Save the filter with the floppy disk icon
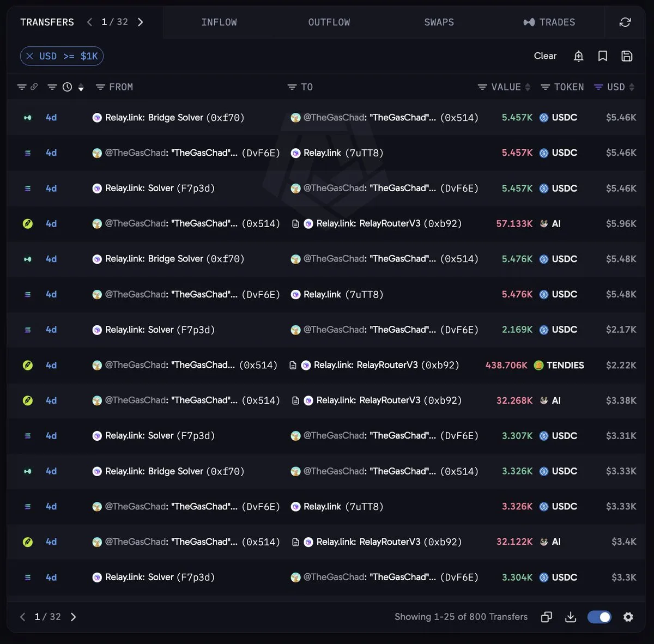Viewport: 654px width, 644px height. (627, 56)
